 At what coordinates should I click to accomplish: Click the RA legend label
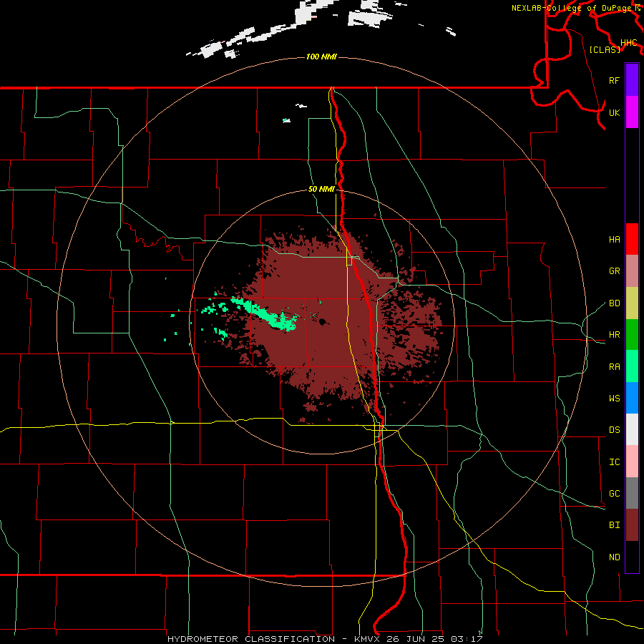click(x=614, y=367)
